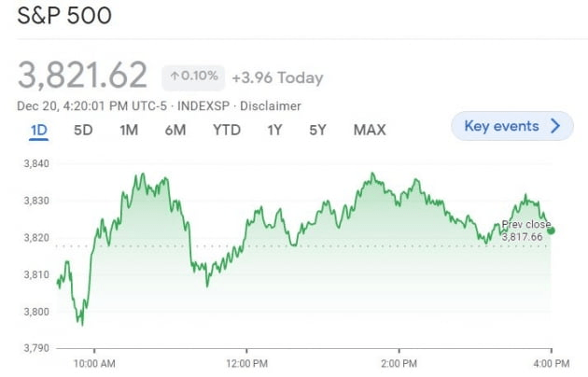Display the 5Y chart range
The width and height of the screenshot is (588, 377).
coord(318,130)
